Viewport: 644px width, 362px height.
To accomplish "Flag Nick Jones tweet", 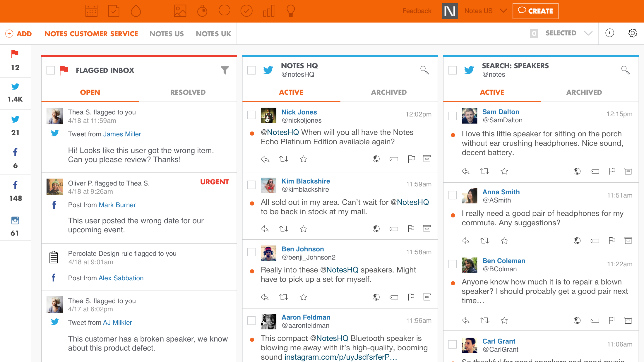I will (x=411, y=159).
